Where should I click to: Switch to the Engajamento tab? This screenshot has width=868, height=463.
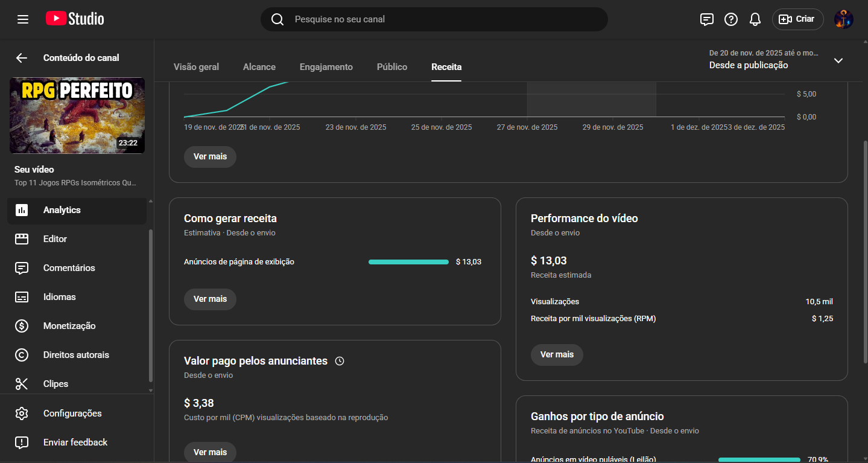click(x=326, y=67)
